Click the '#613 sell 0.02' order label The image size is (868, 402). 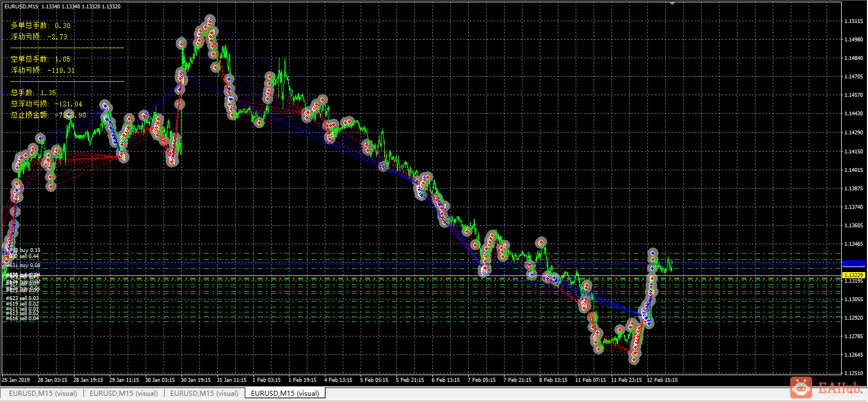click(22, 314)
